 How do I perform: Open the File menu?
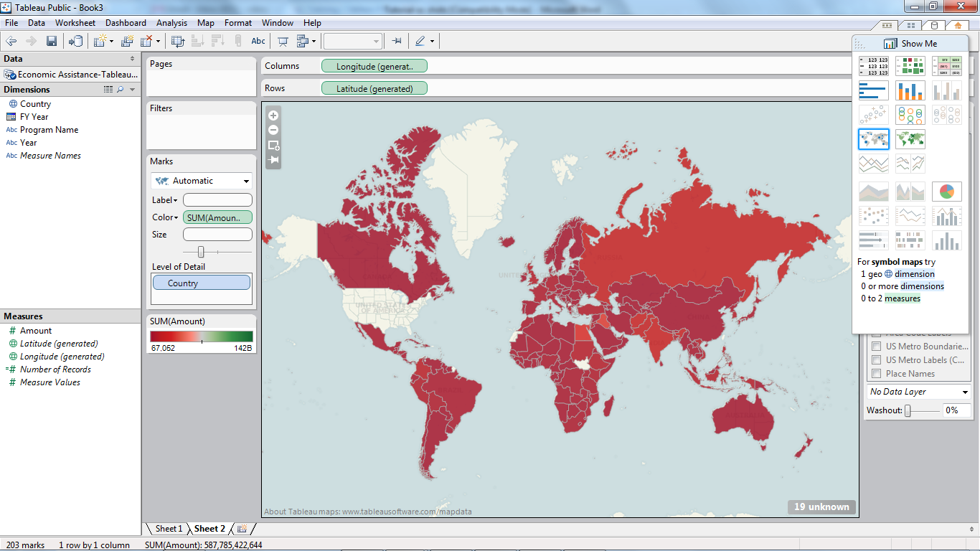(x=11, y=23)
